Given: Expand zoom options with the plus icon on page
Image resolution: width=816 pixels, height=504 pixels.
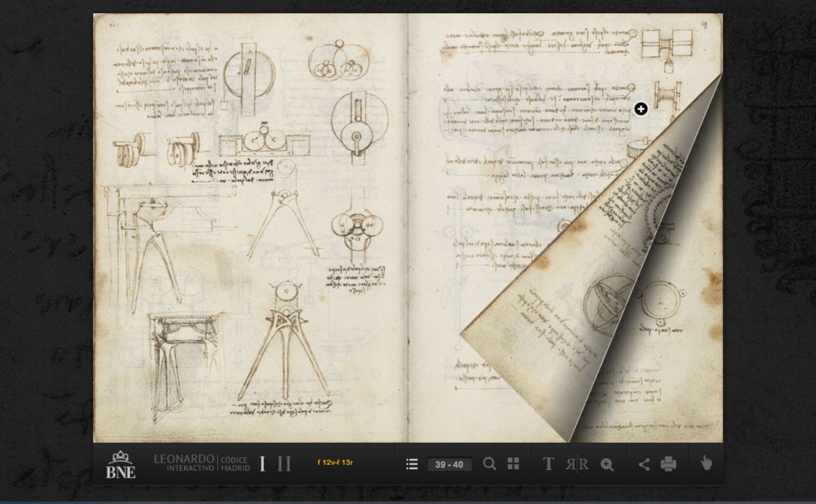Looking at the screenshot, I should pyautogui.click(x=642, y=109).
